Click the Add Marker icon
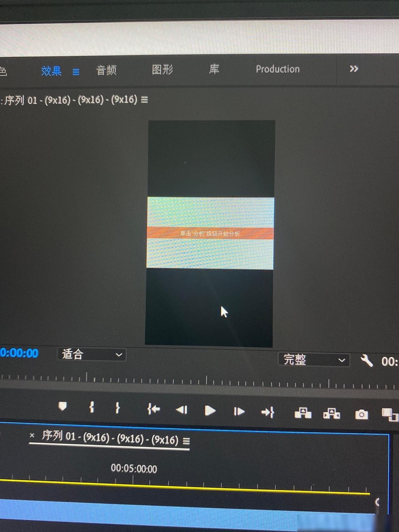The width and height of the screenshot is (399, 532). [62, 406]
